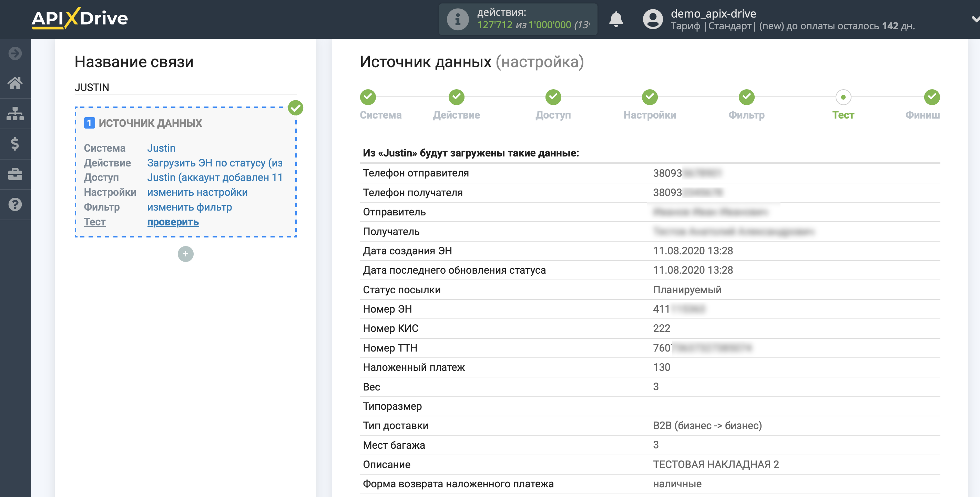Viewport: 980px width, 497px height.
Task: Click изменить фильтр link
Action: click(190, 207)
